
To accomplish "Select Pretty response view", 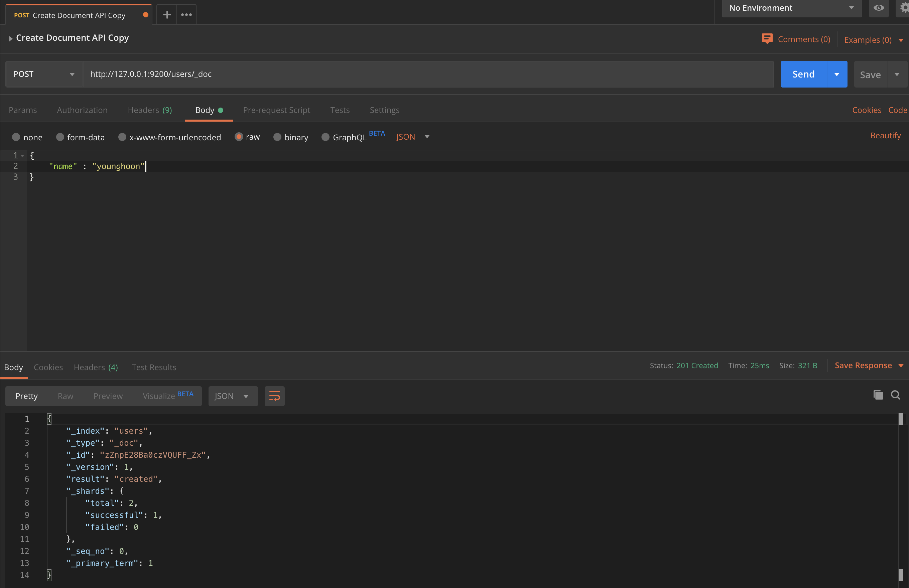I will 26,396.
